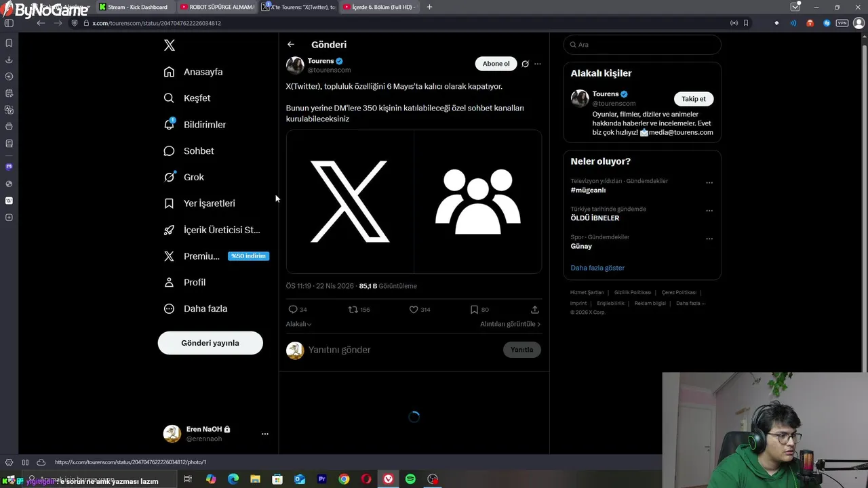Viewport: 868px width, 488px height.
Task: Click Takip et for Tourens
Action: (694, 99)
